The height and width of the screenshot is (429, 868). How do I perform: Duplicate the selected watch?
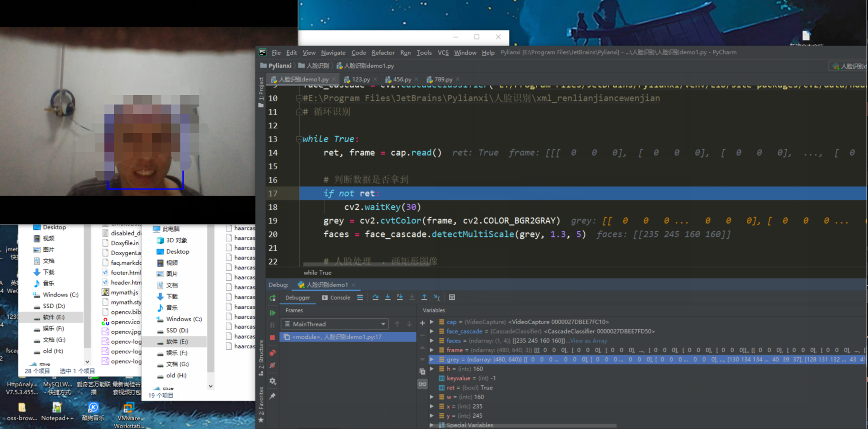coord(422,372)
